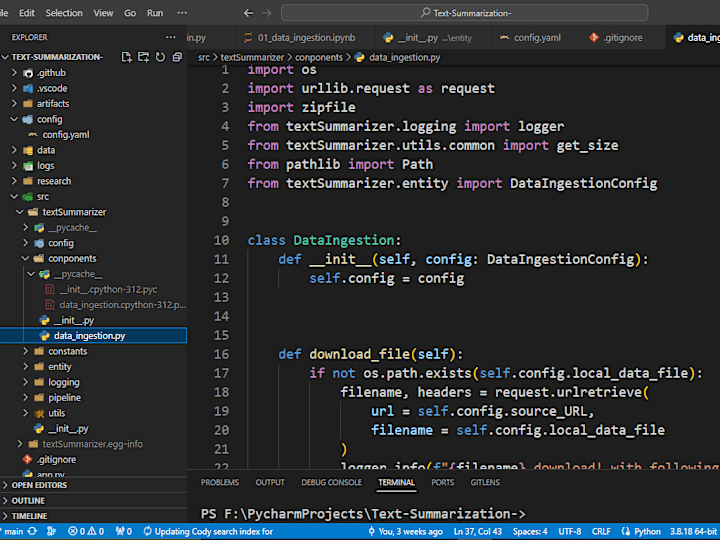The image size is (720, 540).
Task: Open the Ports panel tab
Action: coord(443,482)
